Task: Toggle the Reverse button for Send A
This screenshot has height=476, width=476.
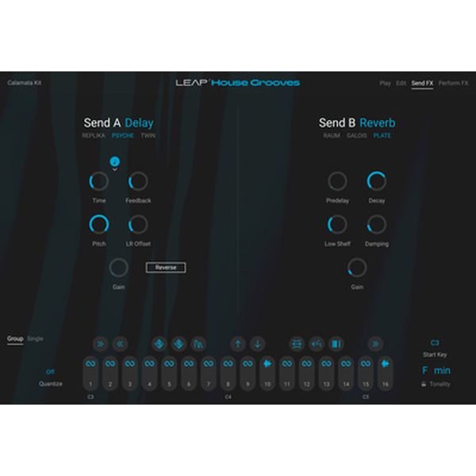Action: click(165, 268)
